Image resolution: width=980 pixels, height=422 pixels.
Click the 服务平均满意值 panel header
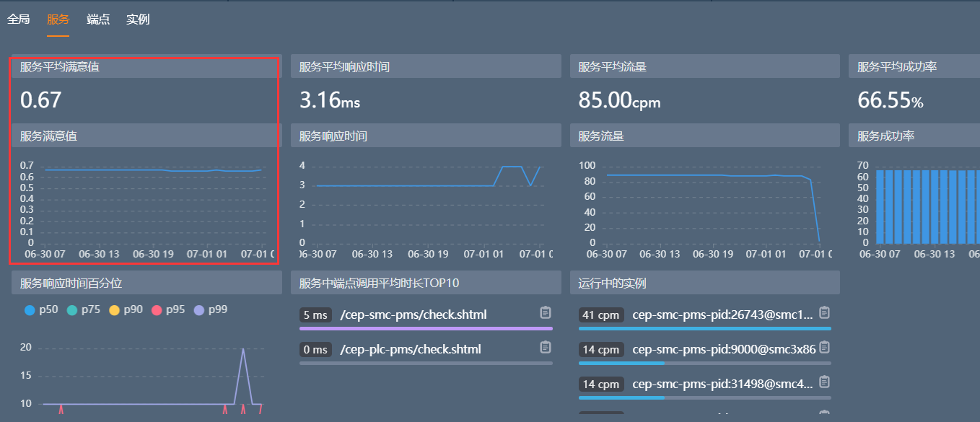145,67
